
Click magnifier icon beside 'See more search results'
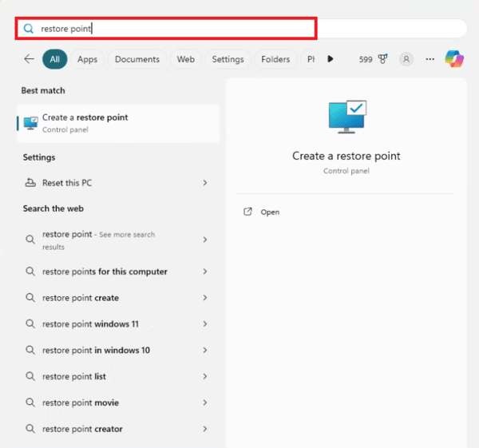(x=30, y=240)
